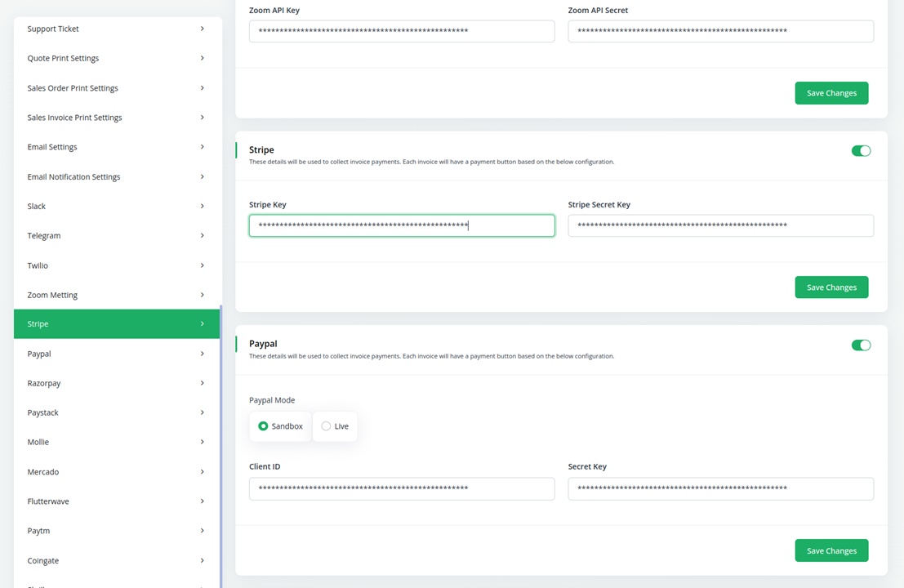The width and height of the screenshot is (904, 588).
Task: Click the Stripe section heading
Action: (261, 150)
